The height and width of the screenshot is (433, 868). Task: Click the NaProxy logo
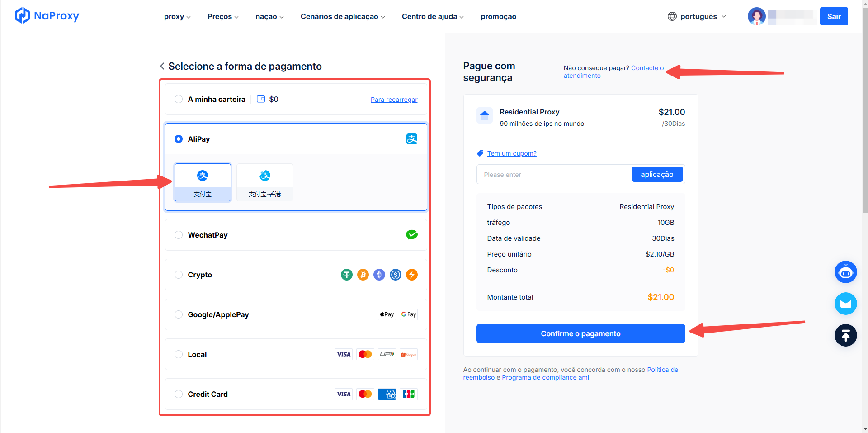47,16
